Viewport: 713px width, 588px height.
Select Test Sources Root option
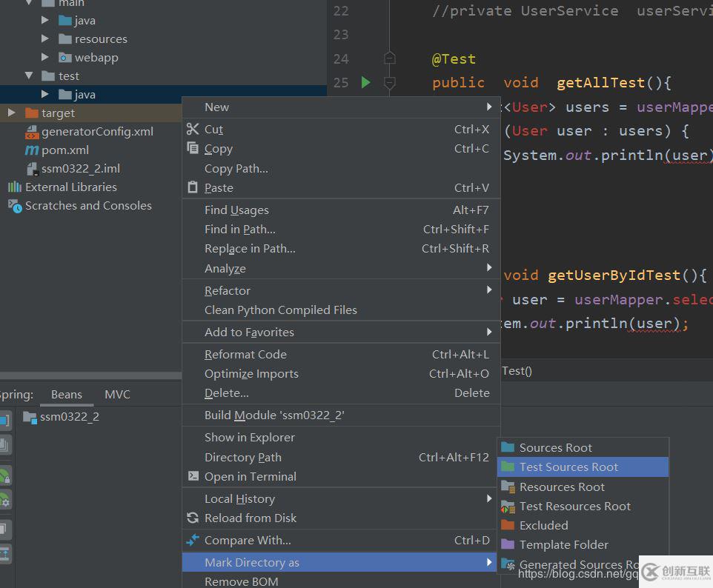tap(583, 467)
